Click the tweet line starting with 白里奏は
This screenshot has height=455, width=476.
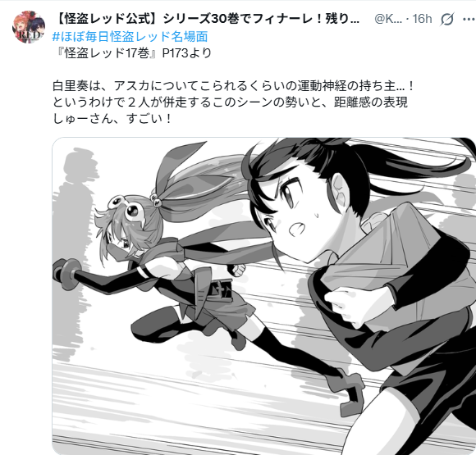click(x=233, y=86)
